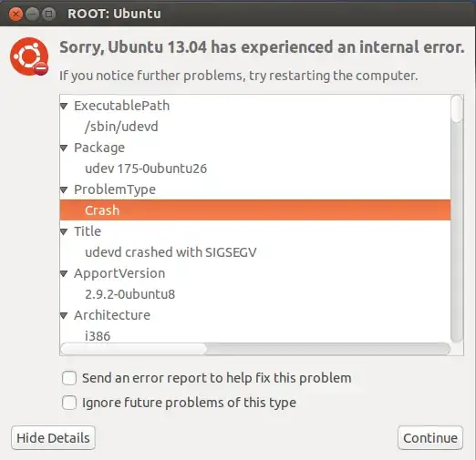Screen dimensions: 476x460
Task: Click Hide Details button
Action: (53, 438)
